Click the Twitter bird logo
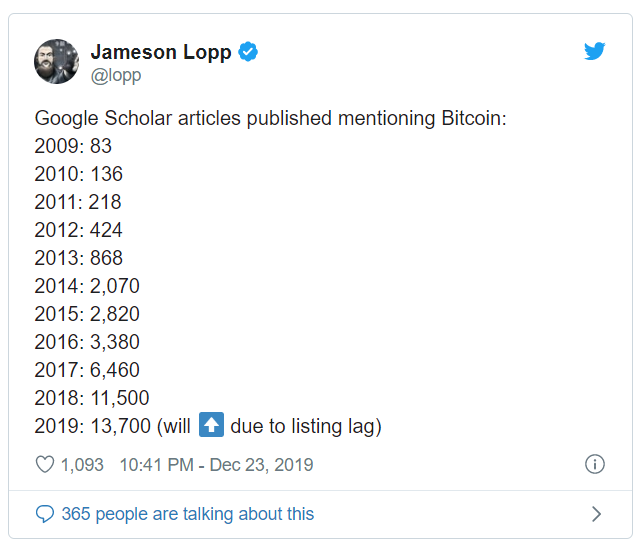 click(595, 51)
